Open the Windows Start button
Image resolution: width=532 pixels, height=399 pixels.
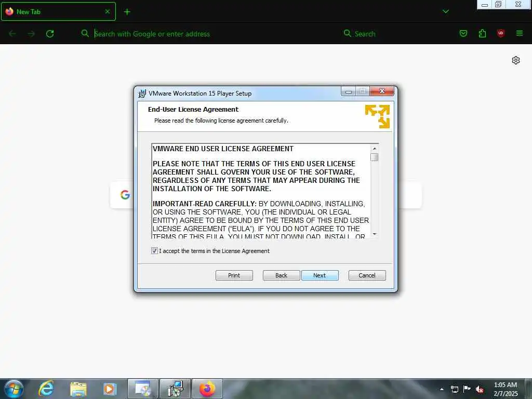click(14, 389)
